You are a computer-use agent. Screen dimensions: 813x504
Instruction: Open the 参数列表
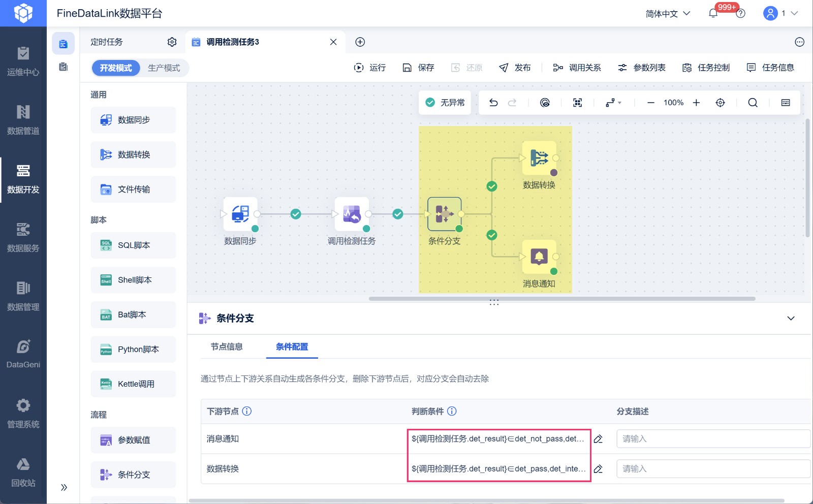pos(641,68)
